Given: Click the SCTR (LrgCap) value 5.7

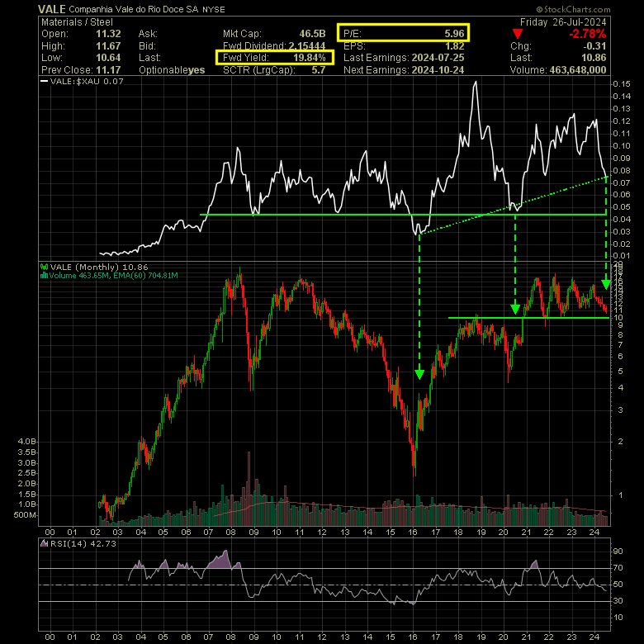Looking at the screenshot, I should click(x=319, y=70).
